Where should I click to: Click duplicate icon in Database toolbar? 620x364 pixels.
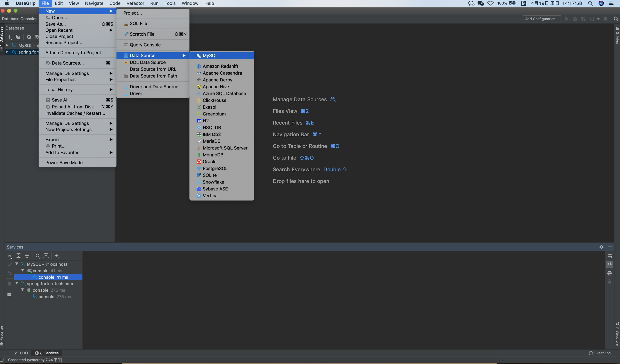click(18, 37)
